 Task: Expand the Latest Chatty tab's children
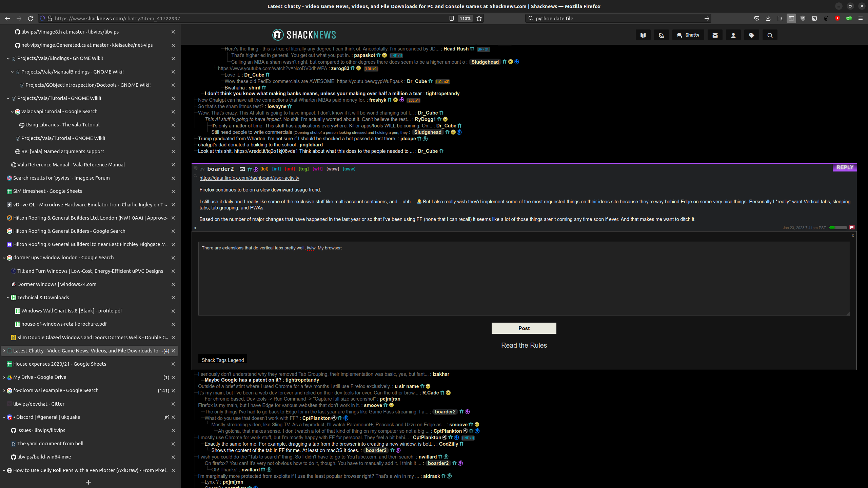pos(4,351)
